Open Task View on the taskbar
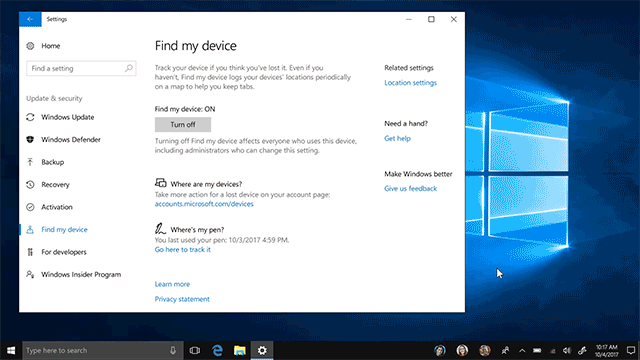 click(195, 350)
